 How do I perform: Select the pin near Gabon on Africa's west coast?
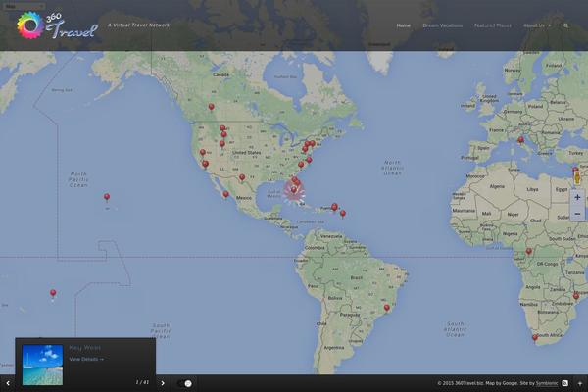(529, 251)
